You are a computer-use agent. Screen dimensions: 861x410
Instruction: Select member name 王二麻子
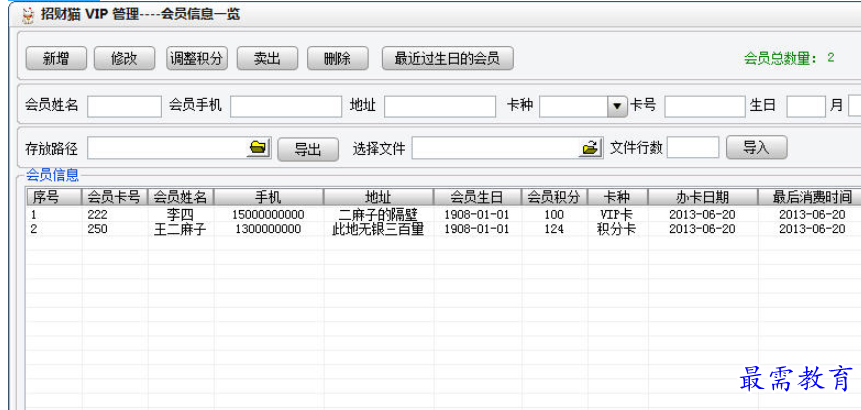180,229
